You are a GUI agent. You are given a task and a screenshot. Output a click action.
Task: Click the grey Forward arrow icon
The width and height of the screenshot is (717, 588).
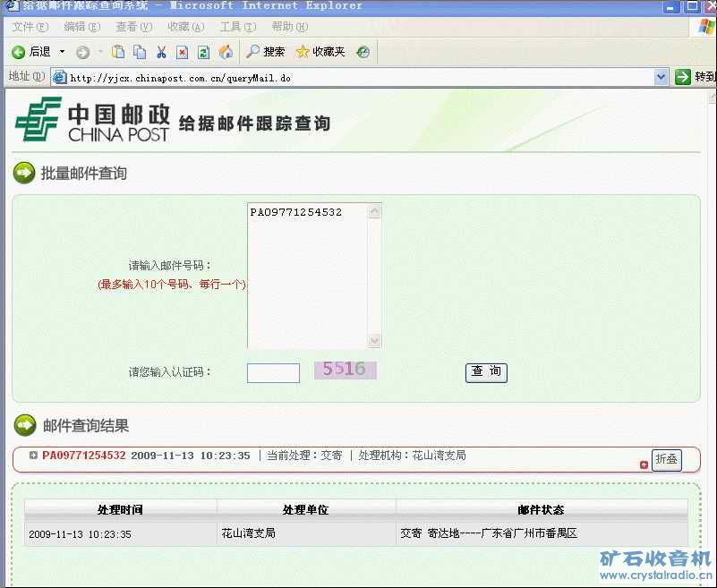[x=82, y=53]
